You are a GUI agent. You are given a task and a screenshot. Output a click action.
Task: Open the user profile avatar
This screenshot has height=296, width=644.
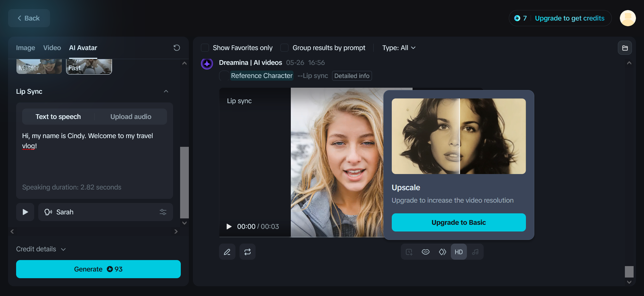tap(628, 18)
